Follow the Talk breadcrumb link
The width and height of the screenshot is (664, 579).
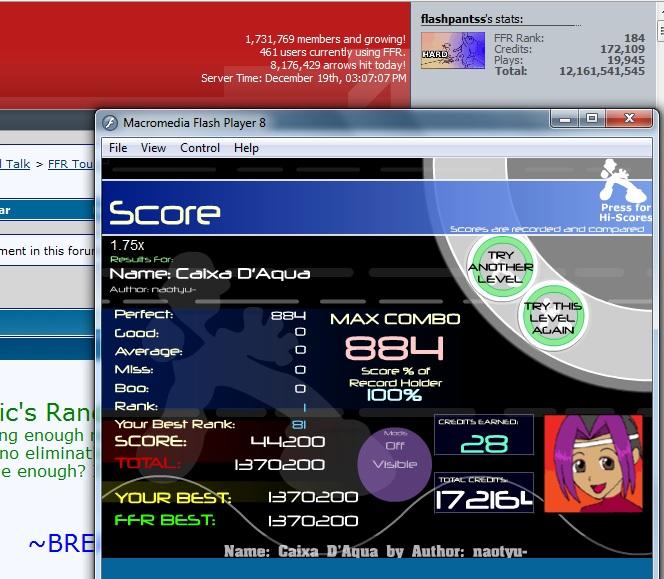15,164
